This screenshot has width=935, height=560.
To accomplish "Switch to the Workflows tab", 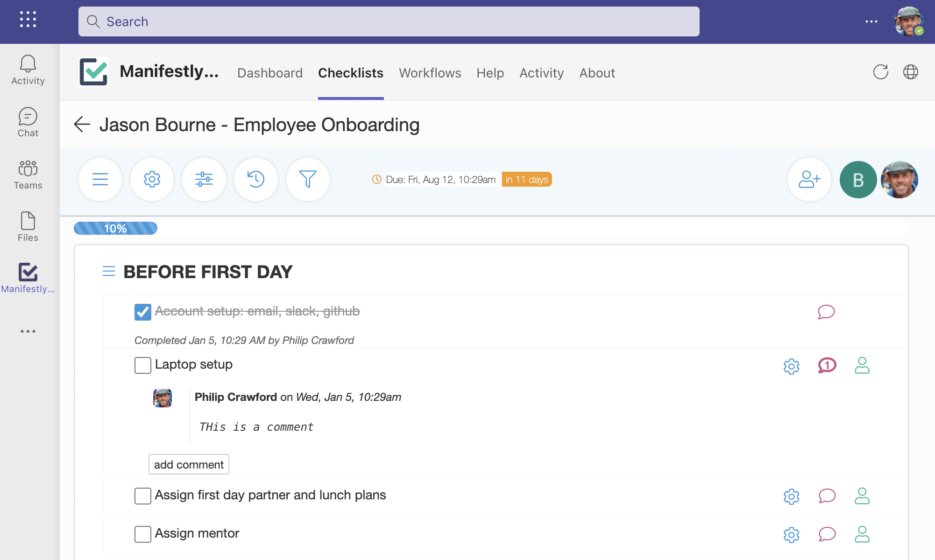I will pos(430,73).
